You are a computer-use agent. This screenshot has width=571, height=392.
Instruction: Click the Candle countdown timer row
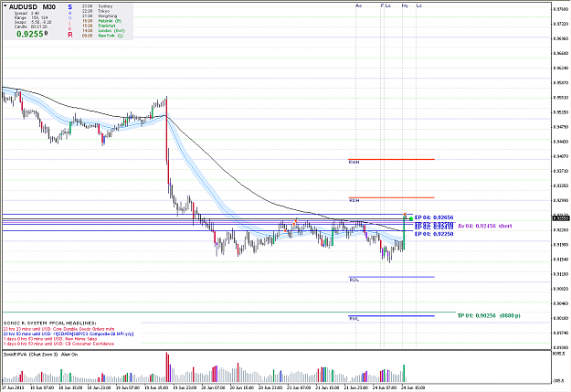32,26
